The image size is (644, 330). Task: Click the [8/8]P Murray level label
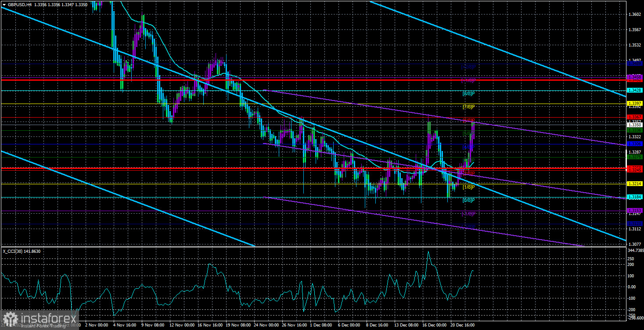pyautogui.click(x=468, y=93)
